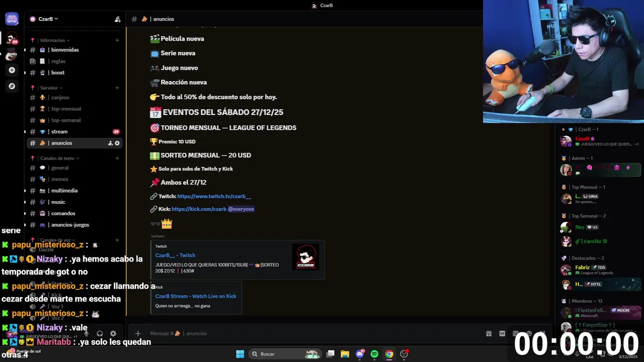Open Discover servers compass icon

(12, 86)
